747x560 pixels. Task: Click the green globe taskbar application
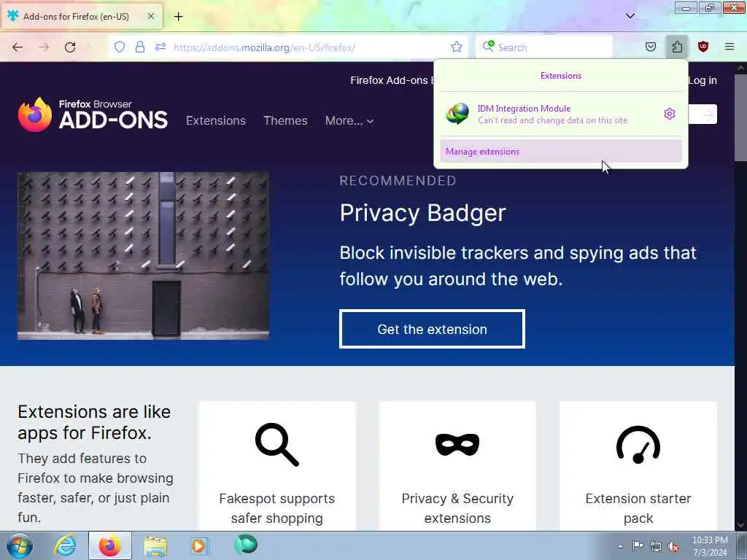(246, 545)
